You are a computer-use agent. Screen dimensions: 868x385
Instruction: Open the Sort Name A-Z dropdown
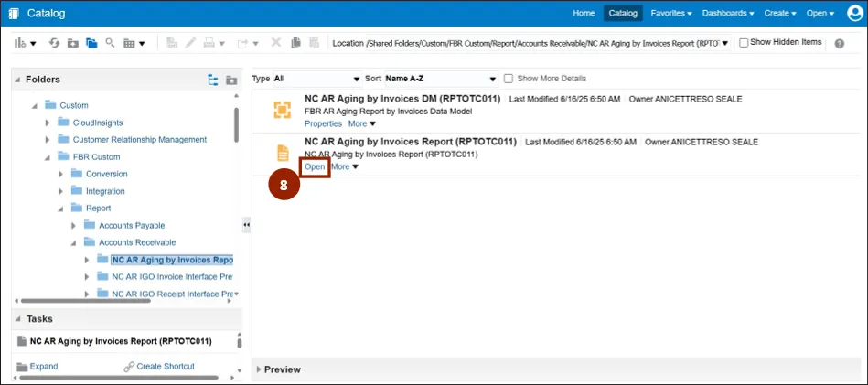[x=440, y=79]
